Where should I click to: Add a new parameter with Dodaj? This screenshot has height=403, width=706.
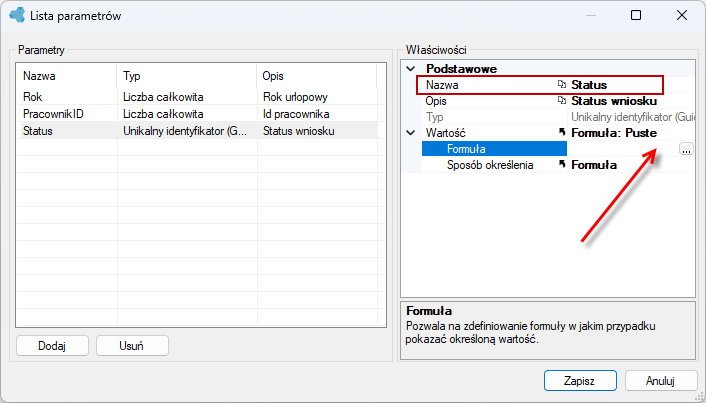coord(52,346)
